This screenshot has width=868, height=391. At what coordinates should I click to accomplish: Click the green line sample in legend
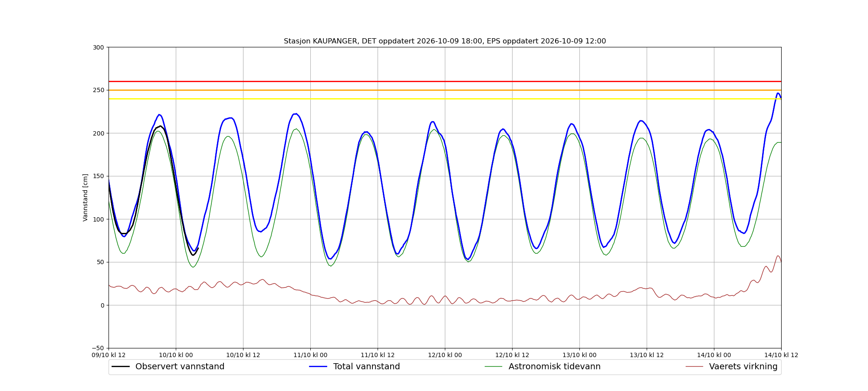pos(493,367)
